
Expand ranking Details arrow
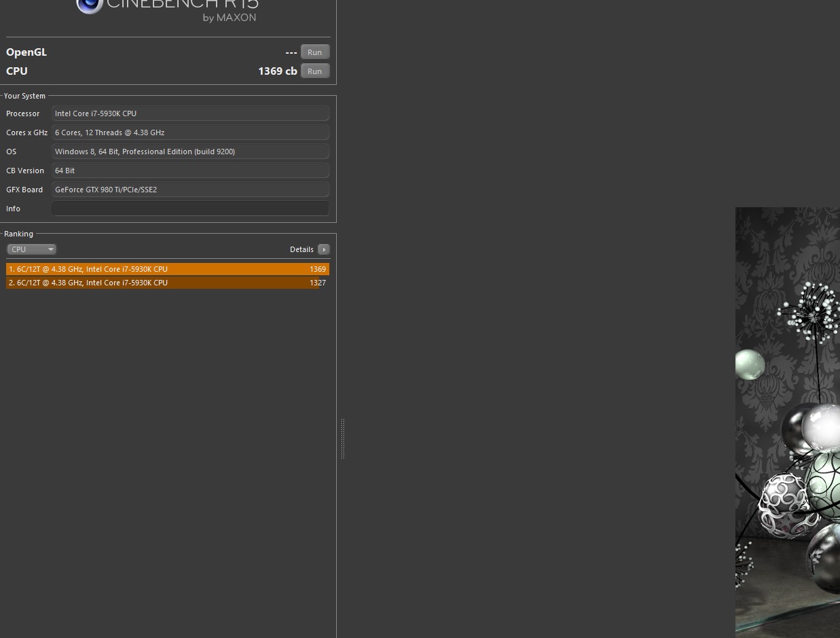(x=324, y=249)
